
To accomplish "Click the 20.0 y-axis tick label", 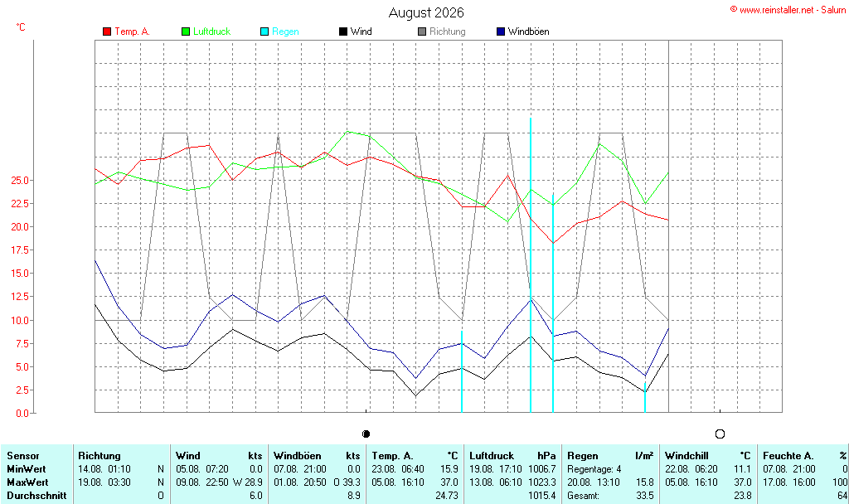I will coord(20,227).
